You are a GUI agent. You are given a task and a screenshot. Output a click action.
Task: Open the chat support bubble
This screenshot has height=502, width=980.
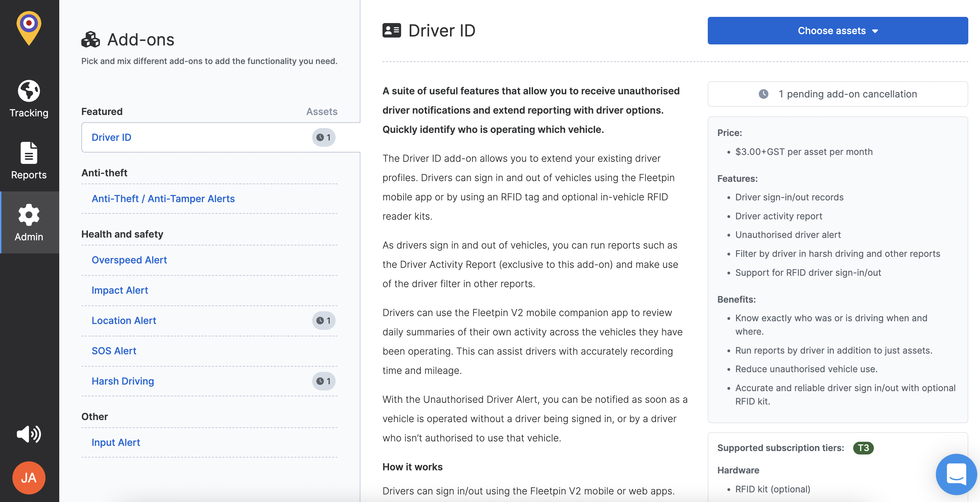coord(956,474)
